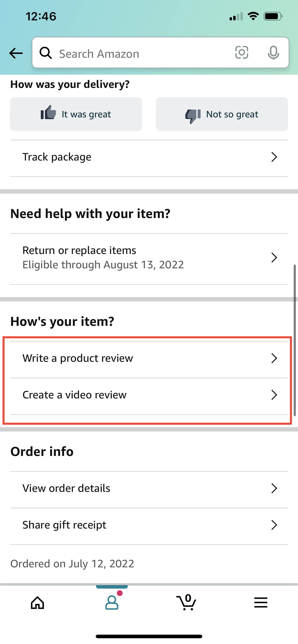Open the account profile tab icon
The image size is (298, 644).
112,603
